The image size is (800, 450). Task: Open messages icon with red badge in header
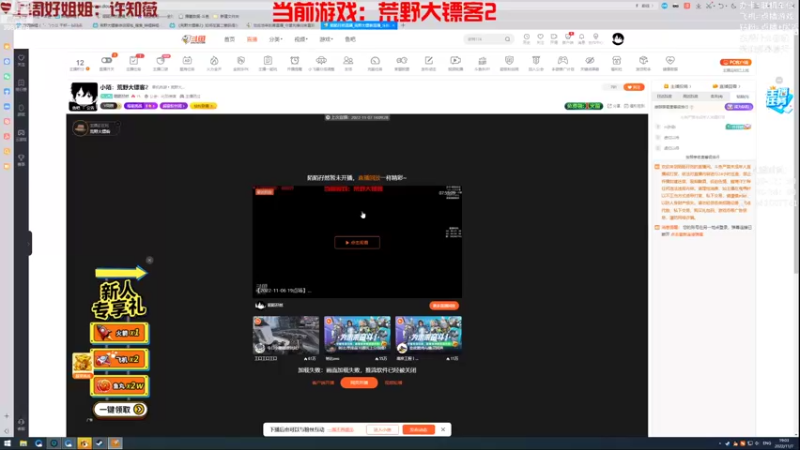568,37
